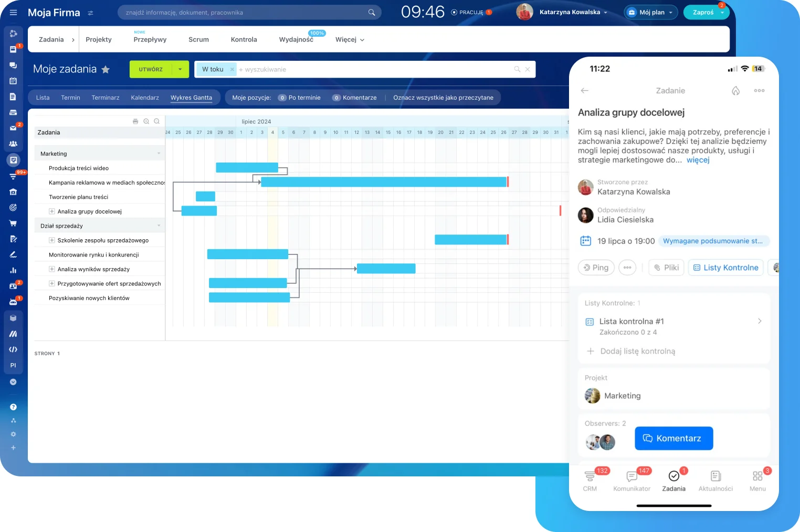Open the help icon near the sidebar bottom
This screenshot has width=800, height=532.
(x=13, y=407)
